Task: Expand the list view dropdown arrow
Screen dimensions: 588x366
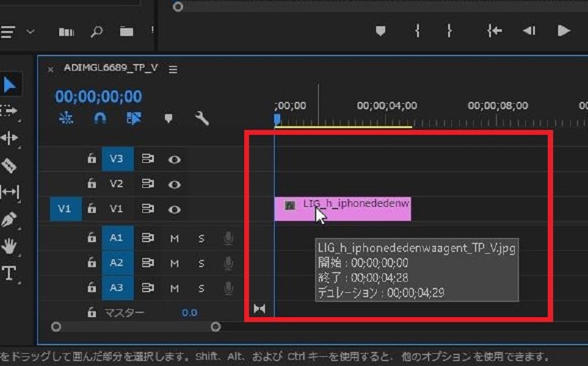Action: coord(30,32)
